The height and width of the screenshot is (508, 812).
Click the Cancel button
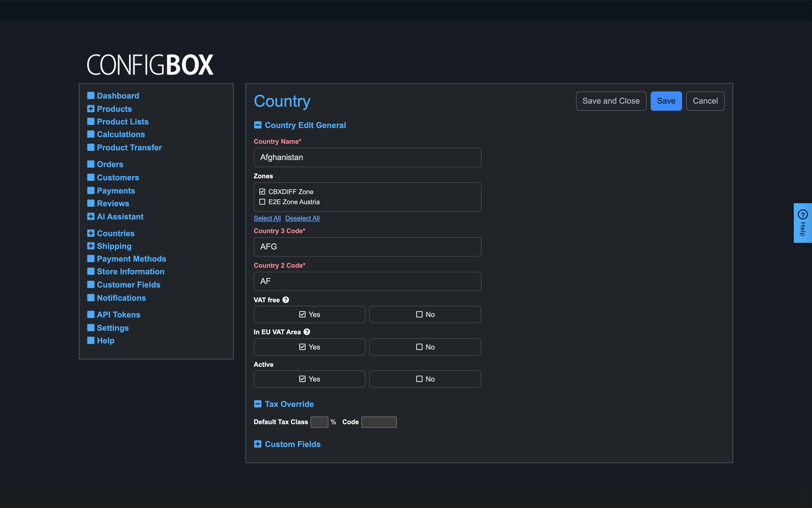[705, 101]
